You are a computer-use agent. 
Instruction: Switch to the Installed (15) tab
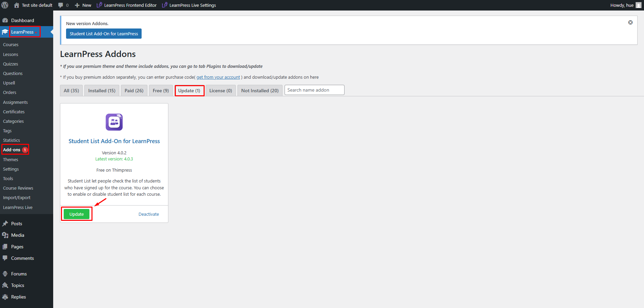click(x=102, y=91)
